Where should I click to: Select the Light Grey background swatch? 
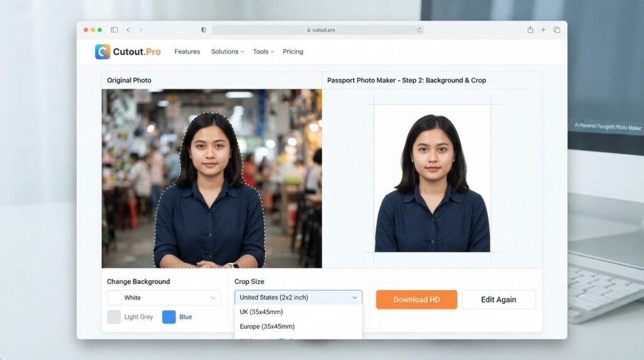pos(114,317)
